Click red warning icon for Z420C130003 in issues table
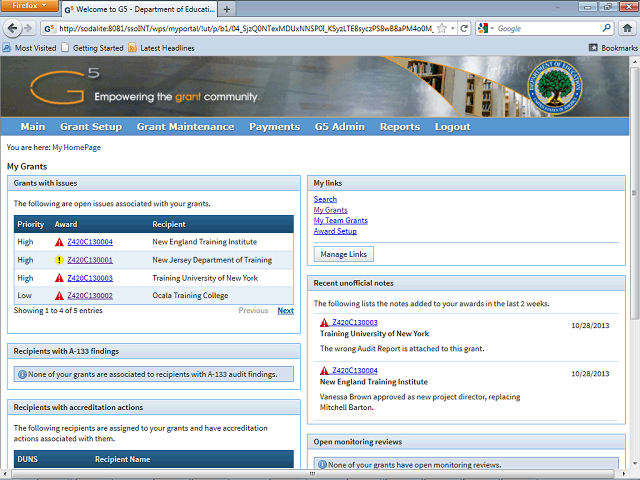This screenshot has width=640, height=480. tap(59, 278)
